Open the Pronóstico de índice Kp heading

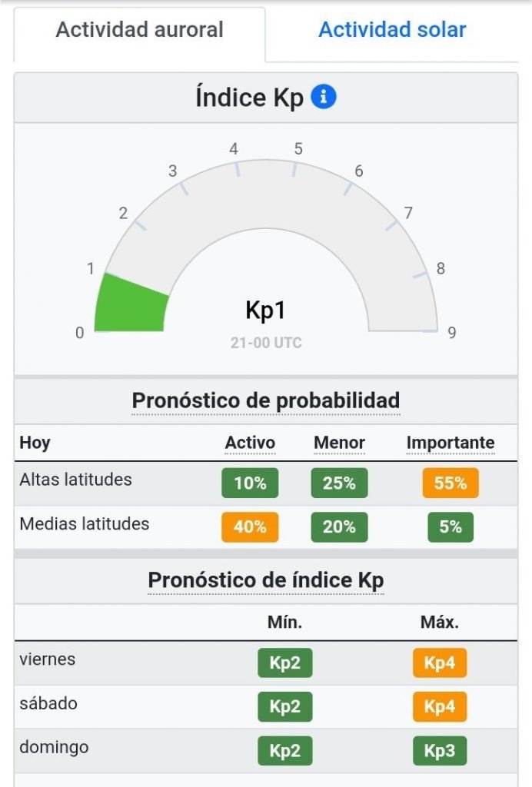pos(266,579)
